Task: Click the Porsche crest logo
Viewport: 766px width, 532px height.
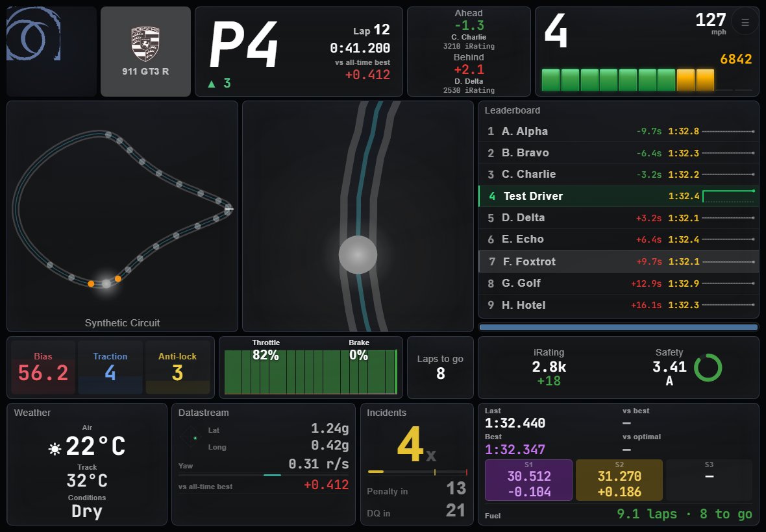Action: point(145,44)
